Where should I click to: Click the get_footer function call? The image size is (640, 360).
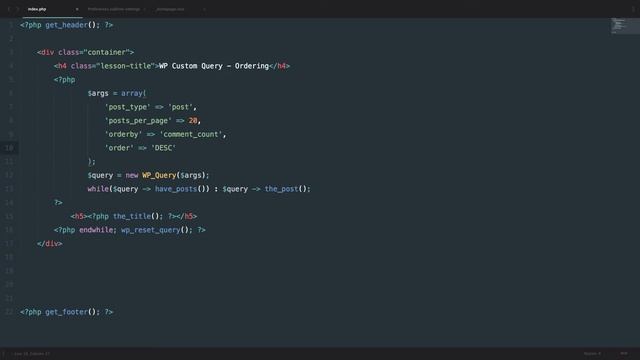pos(67,312)
